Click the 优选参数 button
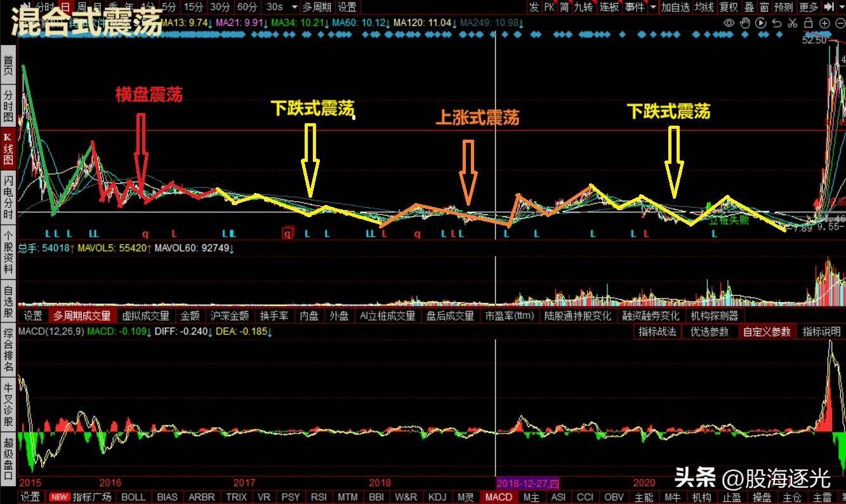The width and height of the screenshot is (846, 504). click(x=710, y=331)
